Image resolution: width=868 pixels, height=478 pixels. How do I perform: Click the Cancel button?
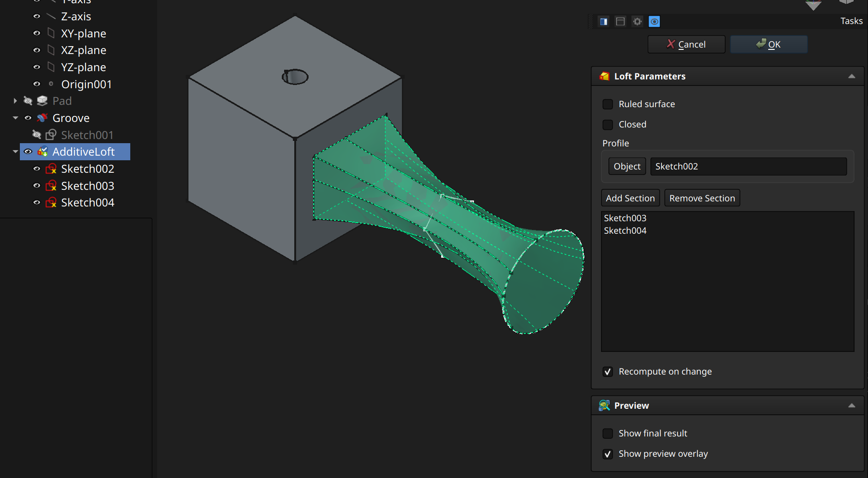(x=686, y=44)
